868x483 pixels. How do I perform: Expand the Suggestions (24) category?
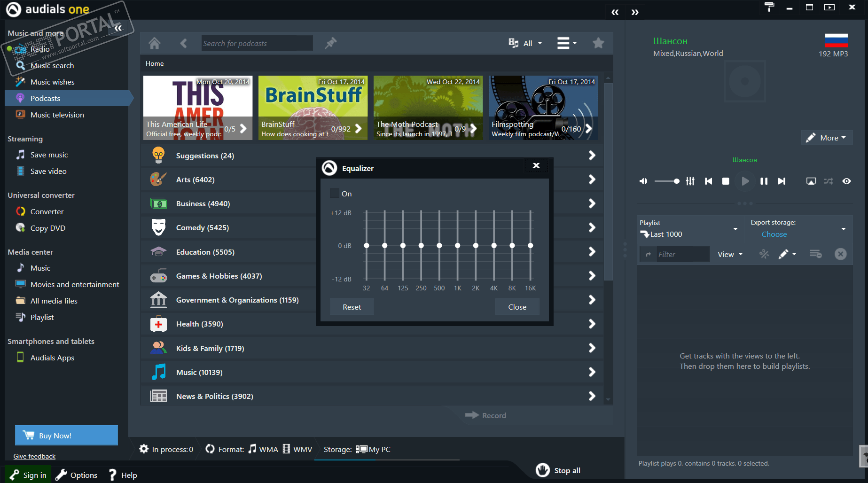pyautogui.click(x=372, y=156)
